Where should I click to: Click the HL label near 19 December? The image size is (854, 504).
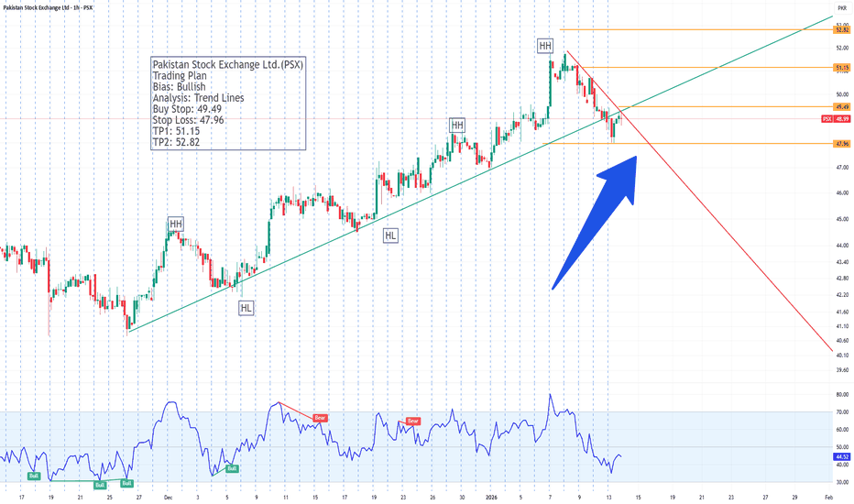(391, 236)
